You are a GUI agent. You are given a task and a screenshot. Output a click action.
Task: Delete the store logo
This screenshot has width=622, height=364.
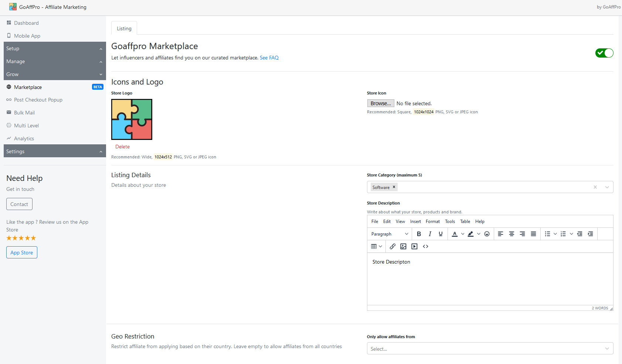[122, 147]
